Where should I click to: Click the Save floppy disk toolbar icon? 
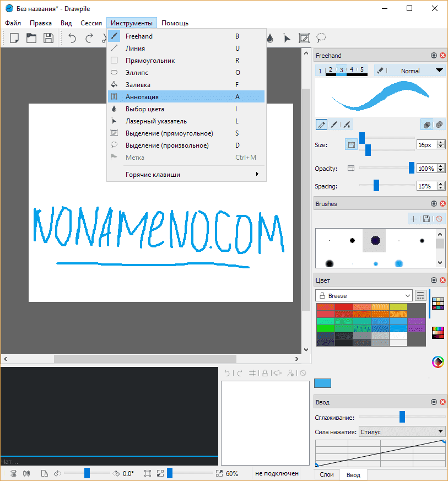pyautogui.click(x=48, y=38)
